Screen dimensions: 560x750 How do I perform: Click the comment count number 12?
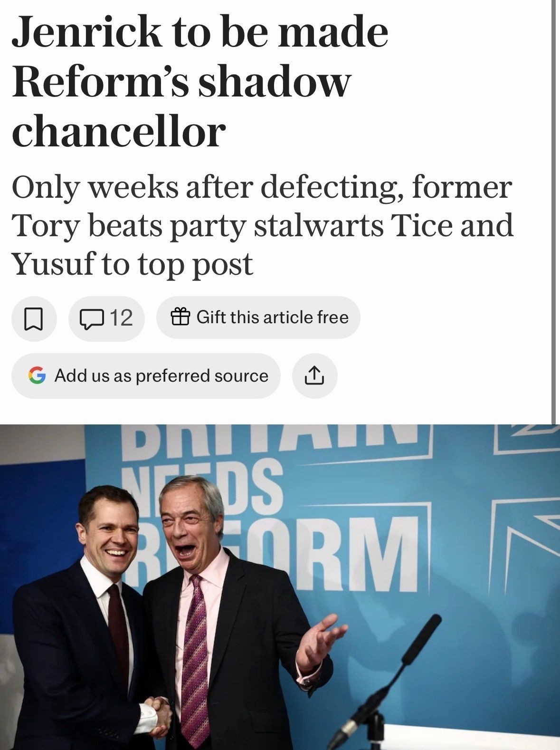click(x=121, y=318)
